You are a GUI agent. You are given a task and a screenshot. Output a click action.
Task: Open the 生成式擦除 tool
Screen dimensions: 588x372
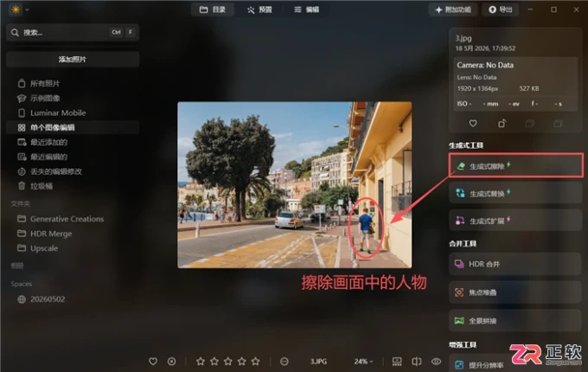515,165
